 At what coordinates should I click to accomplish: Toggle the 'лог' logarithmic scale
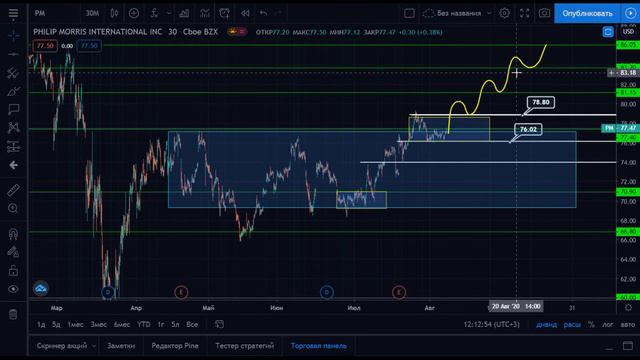pyautogui.click(x=608, y=324)
